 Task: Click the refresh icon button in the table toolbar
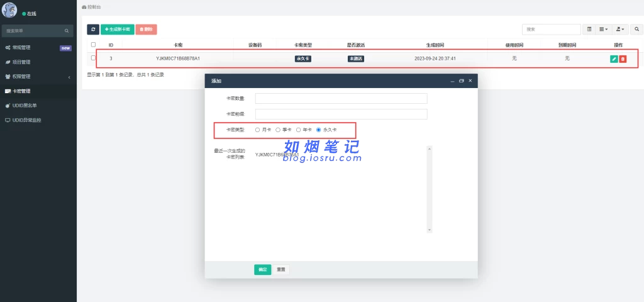[93, 30]
